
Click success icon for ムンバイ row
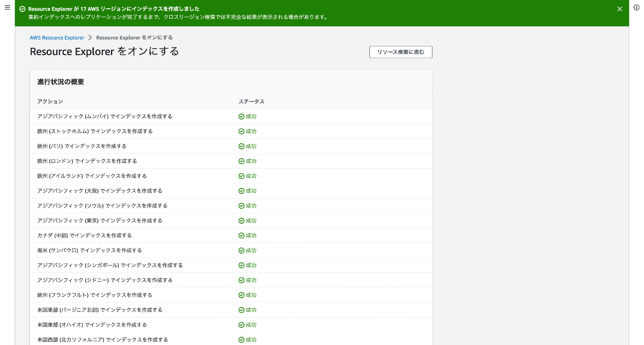(241, 116)
